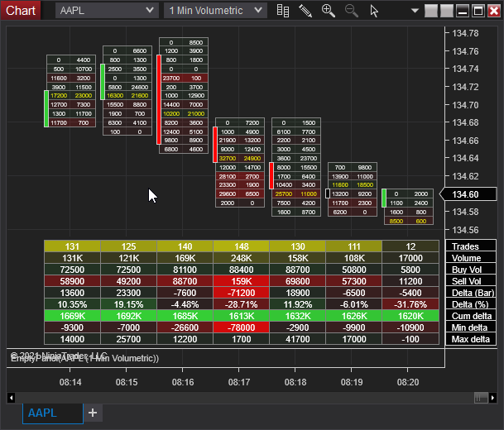Click the 134.78 price axis label
Viewport: 504px width, 430px height.
[x=465, y=33]
